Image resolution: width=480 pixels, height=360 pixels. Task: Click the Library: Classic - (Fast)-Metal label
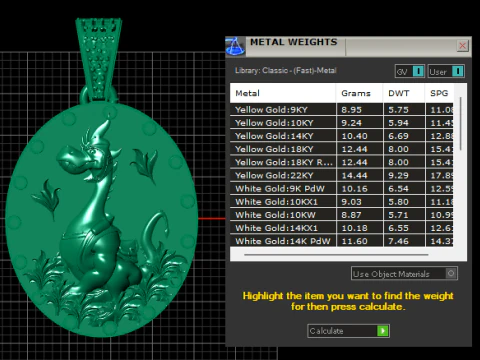286,70
